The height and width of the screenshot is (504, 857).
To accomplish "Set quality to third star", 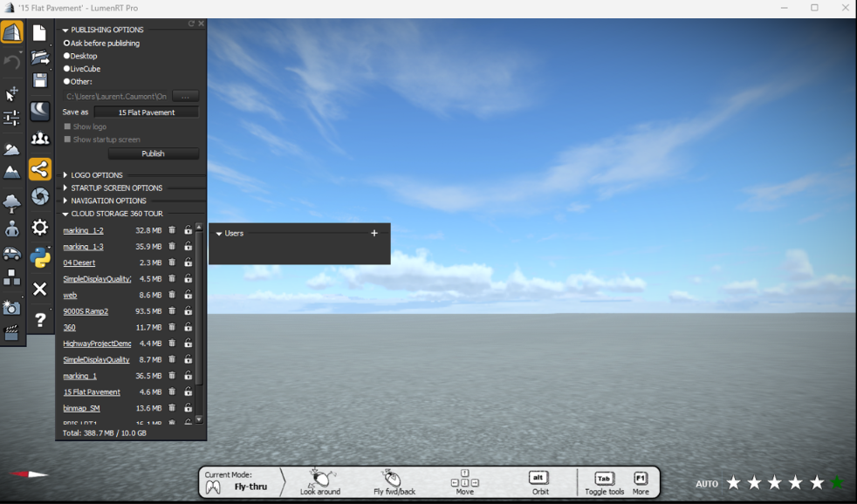I will click(x=775, y=483).
